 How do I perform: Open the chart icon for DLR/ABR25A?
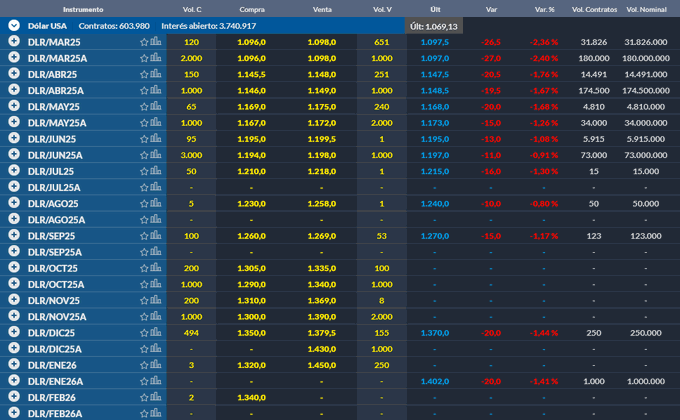point(156,90)
